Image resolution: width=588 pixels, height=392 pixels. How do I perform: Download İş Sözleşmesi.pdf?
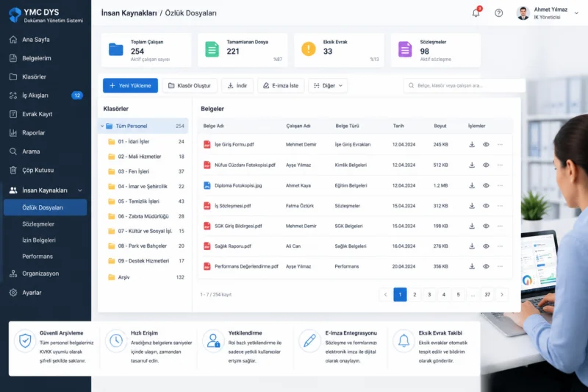472,206
